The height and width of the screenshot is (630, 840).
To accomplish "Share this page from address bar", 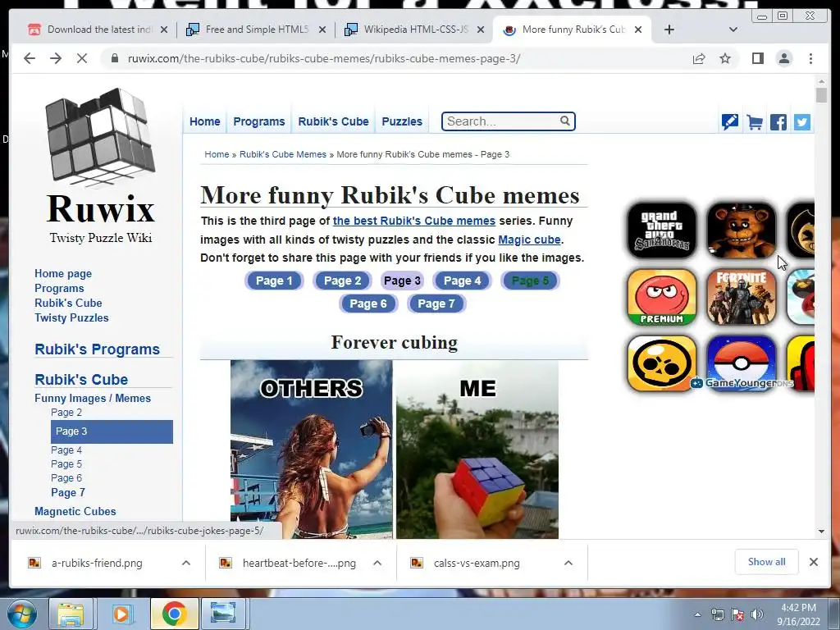I will [699, 58].
